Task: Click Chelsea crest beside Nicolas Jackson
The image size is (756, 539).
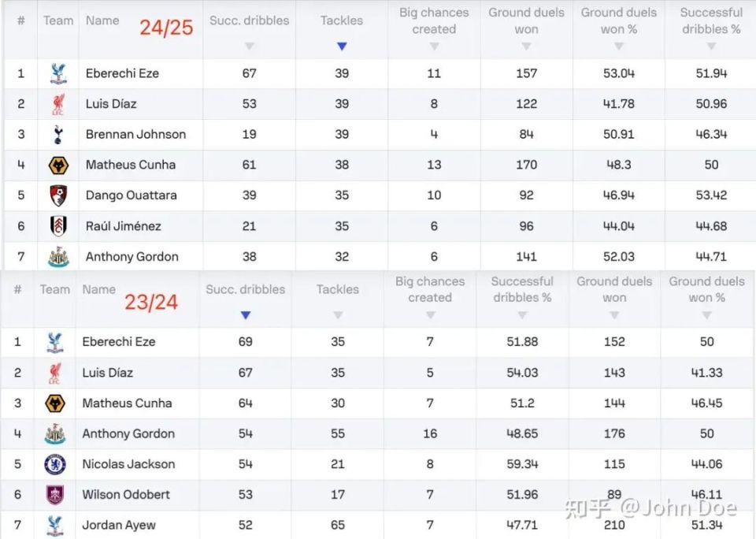Action: (x=55, y=464)
